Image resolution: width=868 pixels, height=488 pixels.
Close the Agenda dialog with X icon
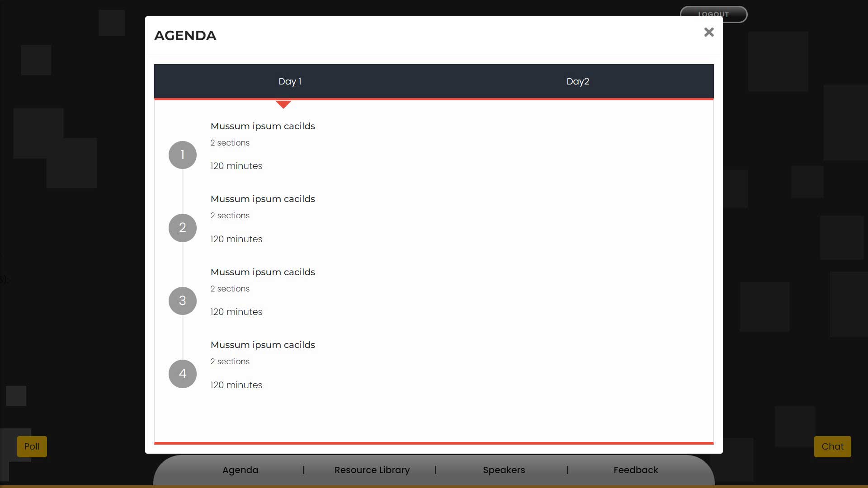click(708, 32)
